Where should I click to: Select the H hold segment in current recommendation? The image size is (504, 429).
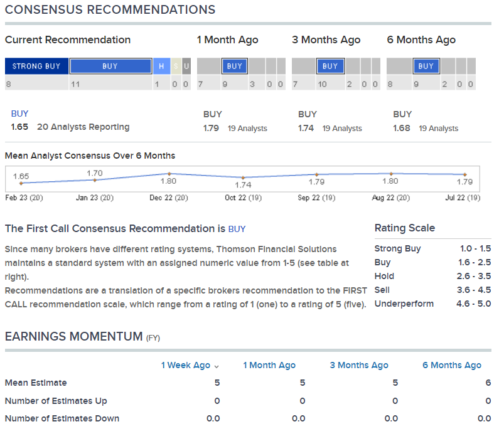[x=161, y=66]
